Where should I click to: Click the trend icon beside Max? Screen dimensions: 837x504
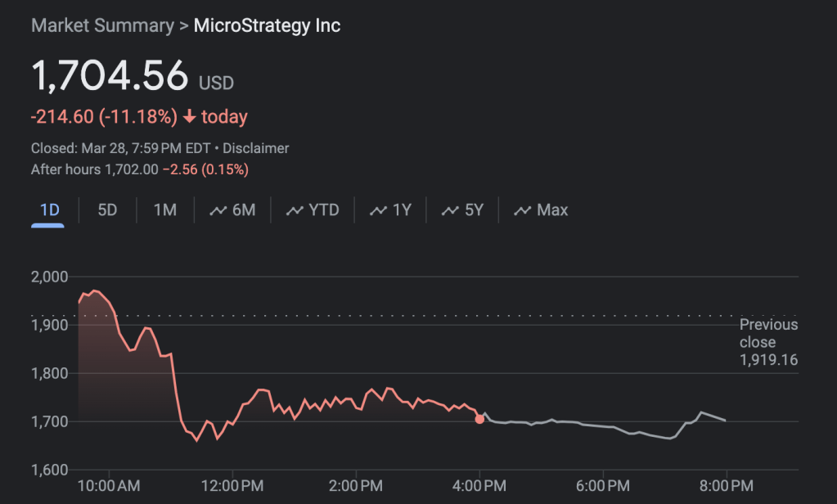coord(522,211)
